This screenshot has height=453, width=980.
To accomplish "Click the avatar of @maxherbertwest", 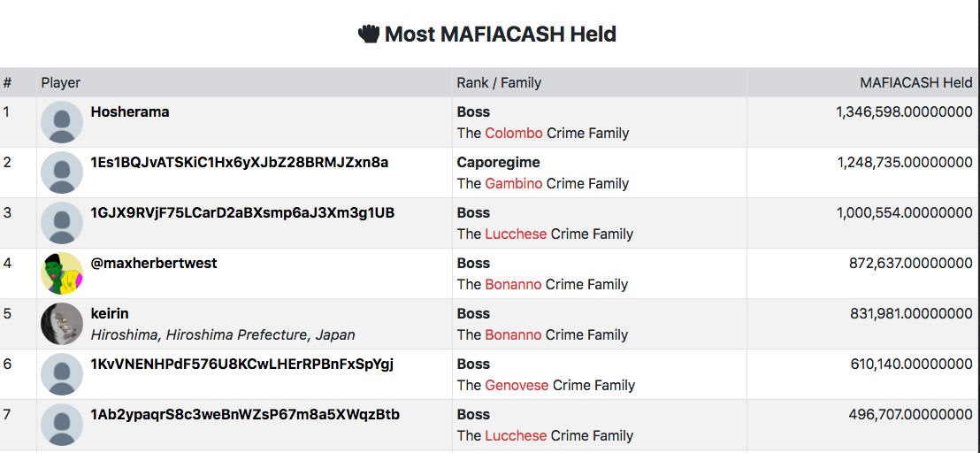I will click(62, 273).
